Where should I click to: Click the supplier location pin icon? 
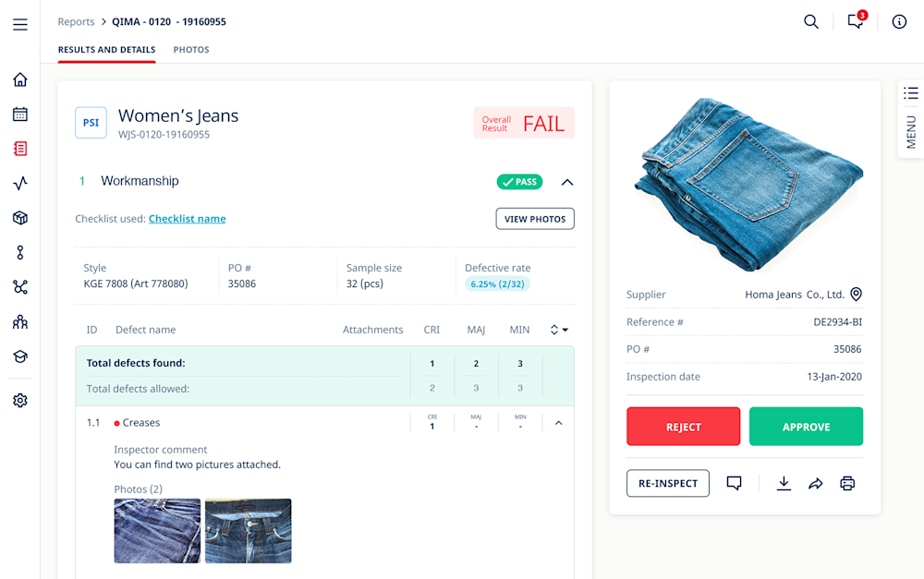tap(857, 294)
